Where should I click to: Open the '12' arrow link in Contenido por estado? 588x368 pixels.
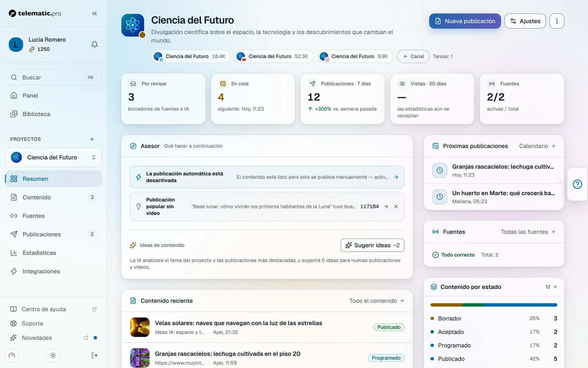click(x=551, y=287)
